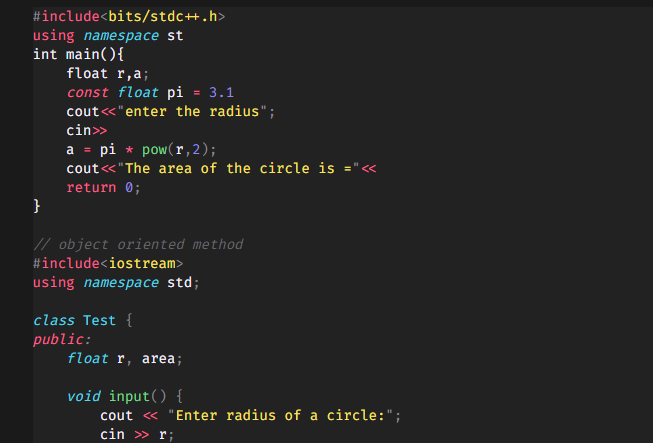Click the 'int main(){' line
This screenshot has height=443, width=653.
[78, 55]
